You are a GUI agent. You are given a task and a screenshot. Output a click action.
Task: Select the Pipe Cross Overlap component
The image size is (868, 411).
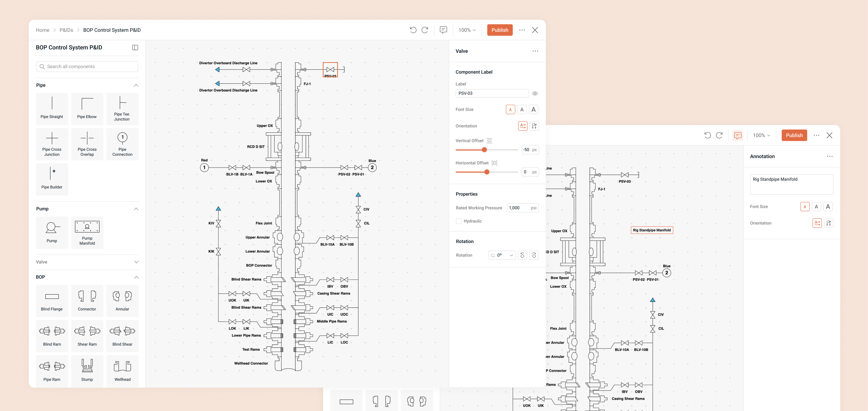pyautogui.click(x=87, y=144)
